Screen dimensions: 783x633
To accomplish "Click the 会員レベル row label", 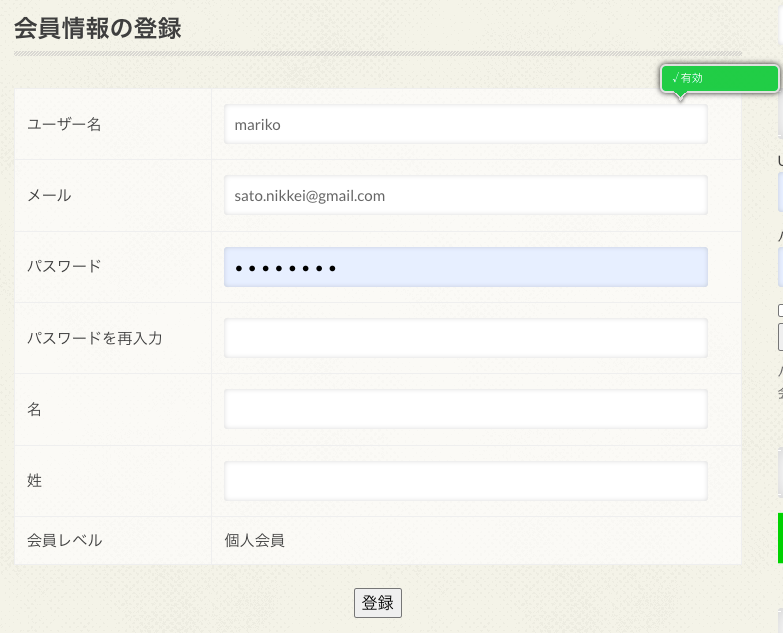I will (64, 541).
